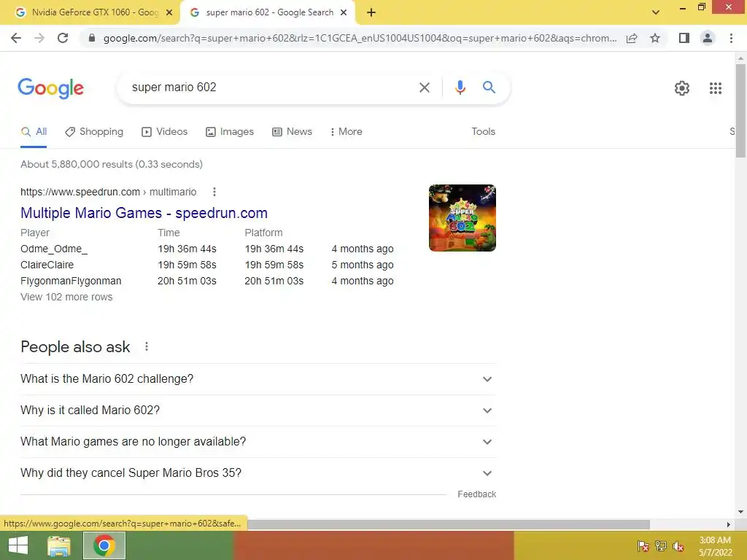Screen dimensions: 747x560
Task: Close the super mario 602 tab
Action: point(344,13)
